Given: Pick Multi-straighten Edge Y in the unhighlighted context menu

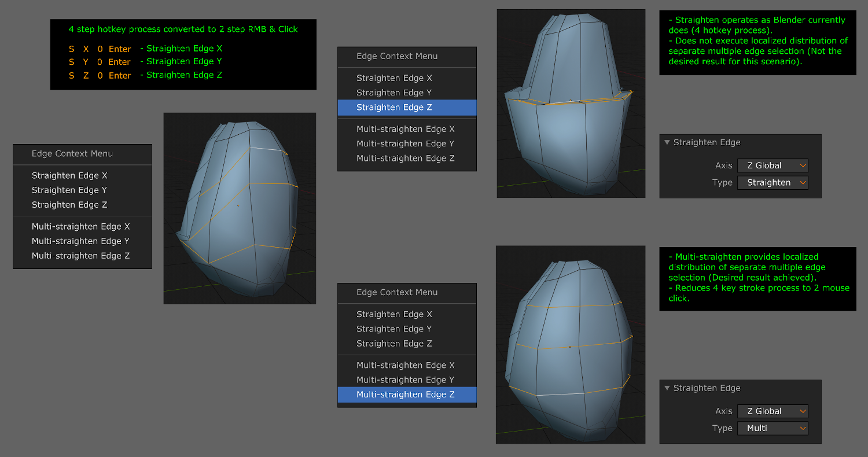Looking at the screenshot, I should pos(82,241).
